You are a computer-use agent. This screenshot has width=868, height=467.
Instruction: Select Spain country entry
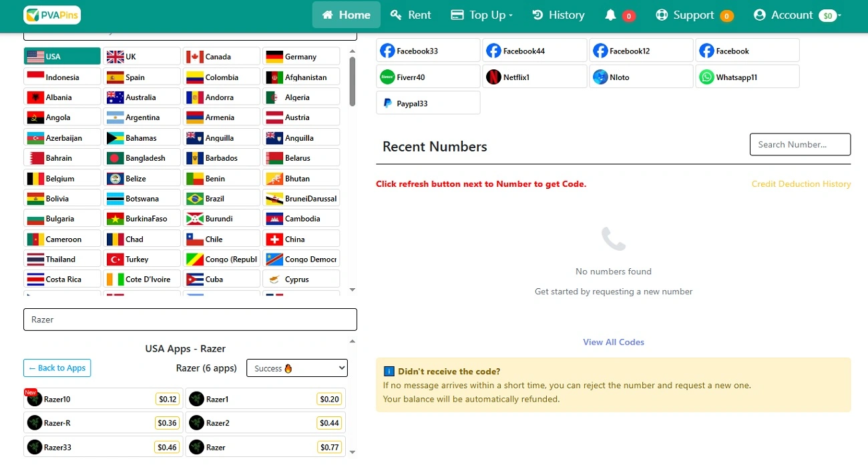pyautogui.click(x=142, y=77)
